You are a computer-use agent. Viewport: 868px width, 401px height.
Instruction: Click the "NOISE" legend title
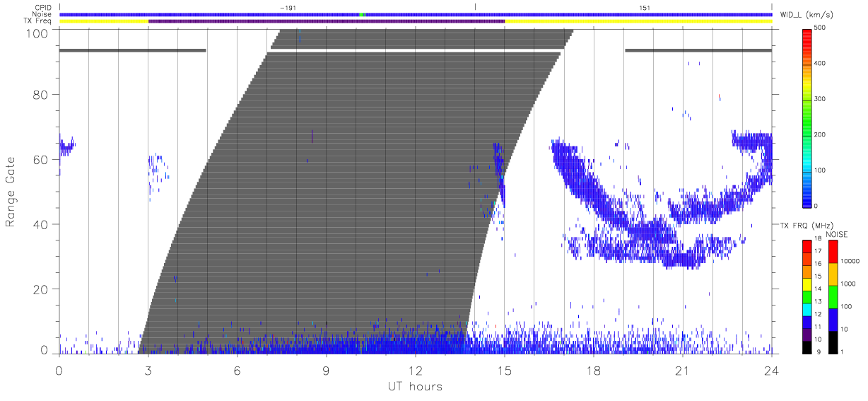pyautogui.click(x=837, y=234)
